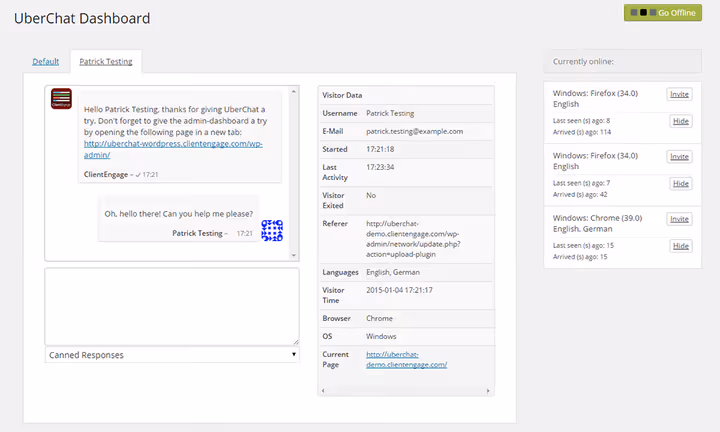
Task: Click the chat scroll down arrow
Action: [294, 255]
